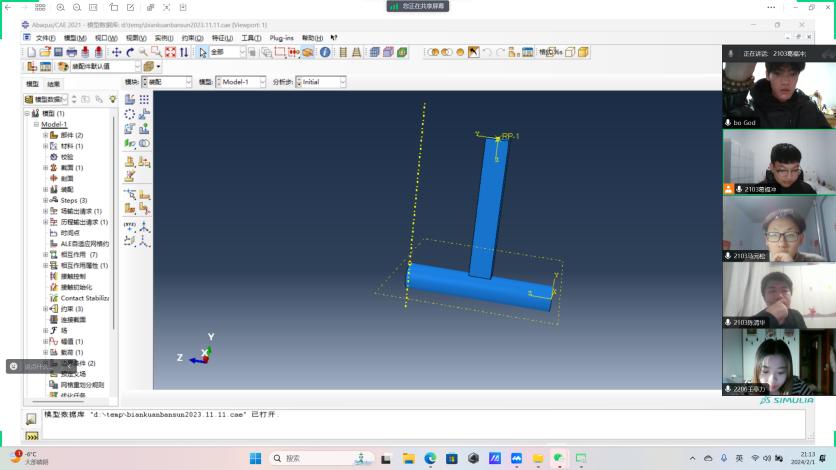Select the Pan view tool
The width and height of the screenshot is (836, 470).
(116, 52)
